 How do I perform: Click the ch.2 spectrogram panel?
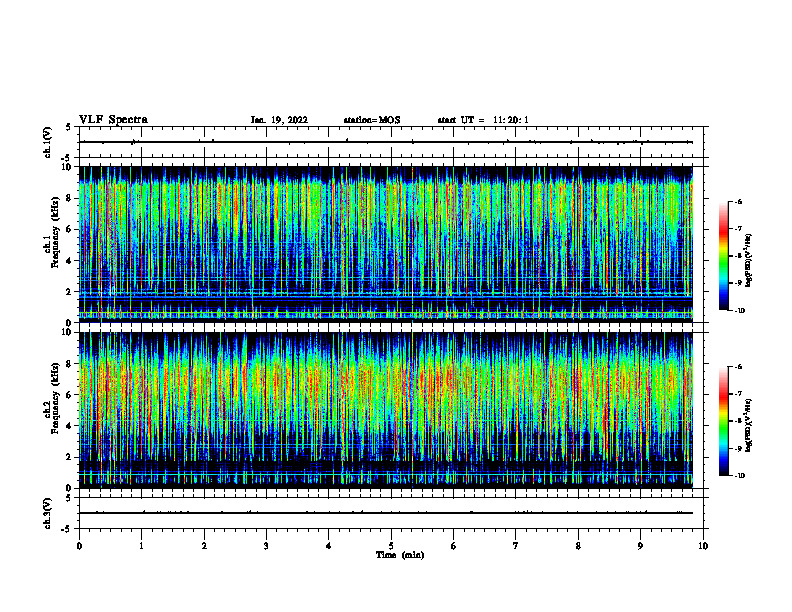tap(386, 410)
